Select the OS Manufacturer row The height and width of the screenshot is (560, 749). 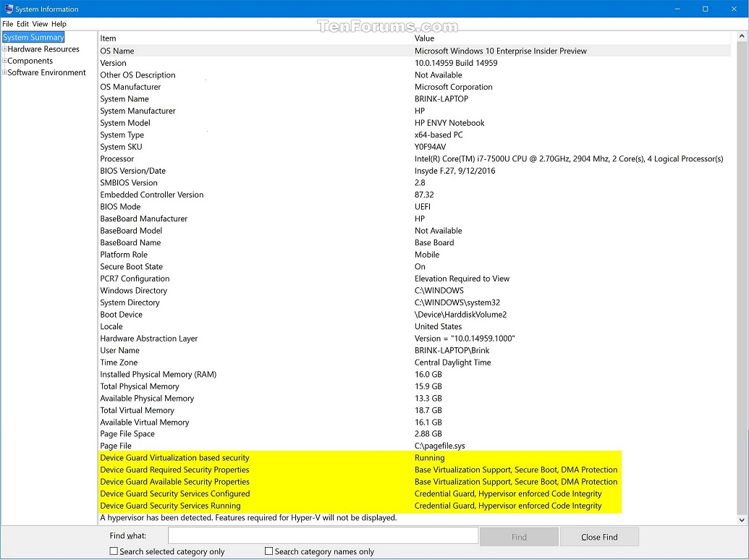415,87
